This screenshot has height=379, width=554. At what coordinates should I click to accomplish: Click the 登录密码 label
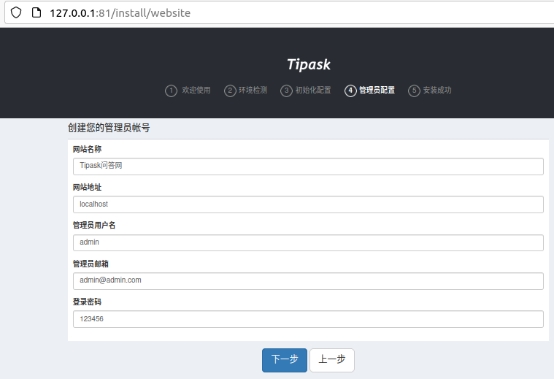tap(87, 302)
